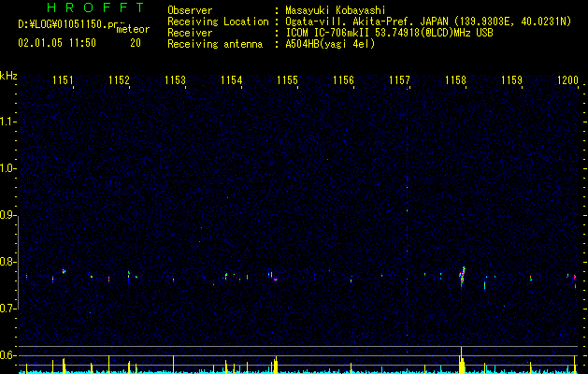Viewport: 588px width, 374px height.
Task: Click the 1154 time marker
Action: pos(232,80)
